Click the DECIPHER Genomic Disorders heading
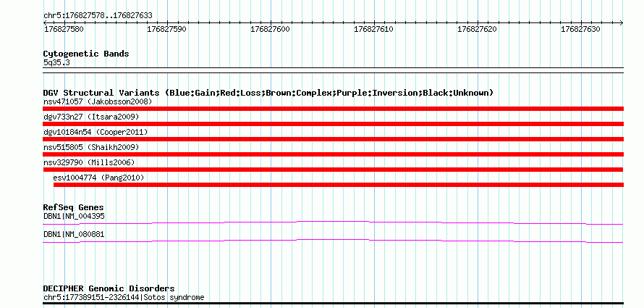The image size is (644, 308). pyautogui.click(x=109, y=288)
